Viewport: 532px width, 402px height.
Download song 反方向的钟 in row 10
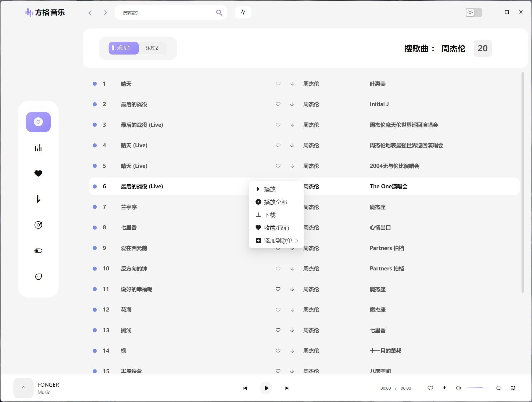click(292, 269)
